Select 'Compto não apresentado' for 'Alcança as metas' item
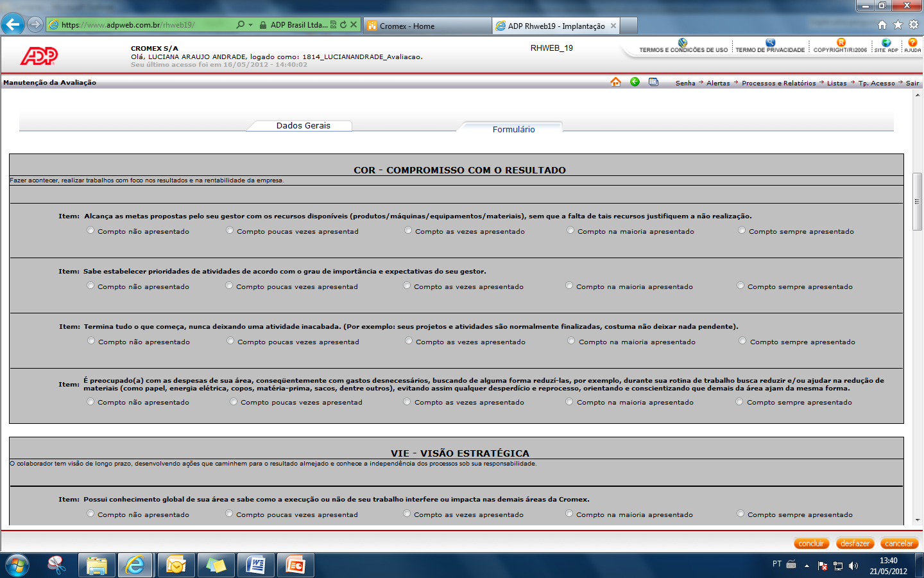 pos(90,231)
